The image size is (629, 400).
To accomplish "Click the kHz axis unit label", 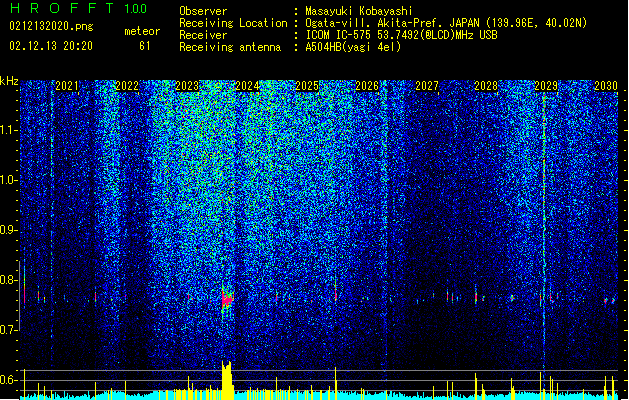I will 9,81.
